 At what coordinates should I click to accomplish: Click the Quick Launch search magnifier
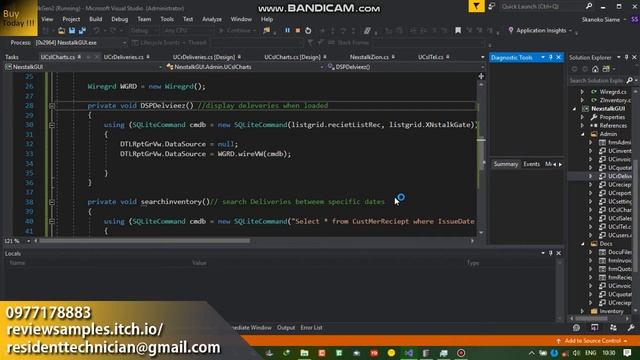[589, 6]
